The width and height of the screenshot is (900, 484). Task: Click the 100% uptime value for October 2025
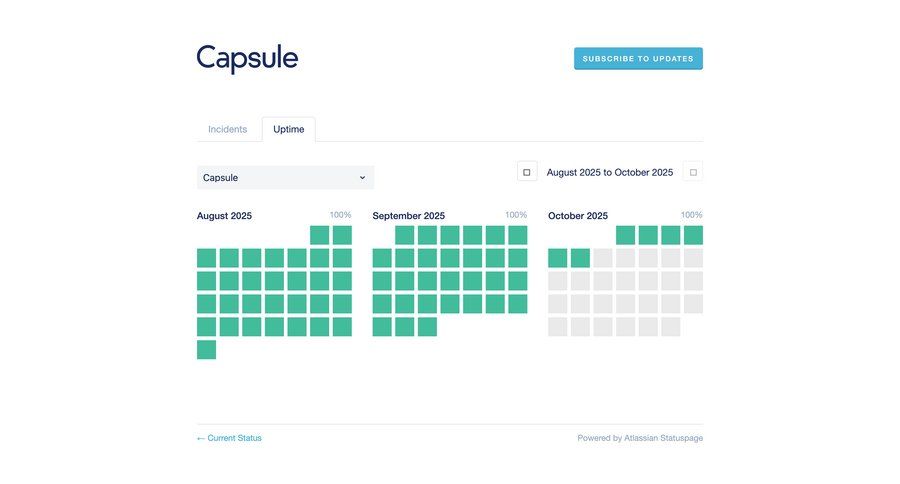[x=691, y=215]
